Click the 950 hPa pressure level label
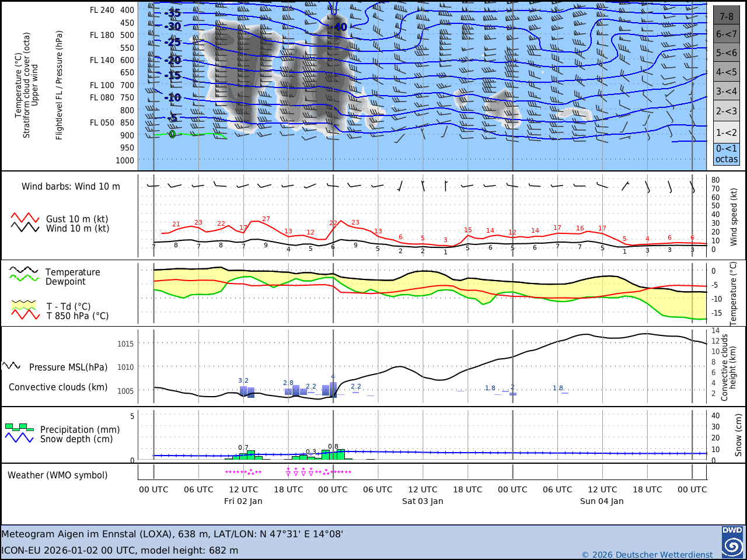Viewport: 747px width, 560px height. click(x=127, y=148)
